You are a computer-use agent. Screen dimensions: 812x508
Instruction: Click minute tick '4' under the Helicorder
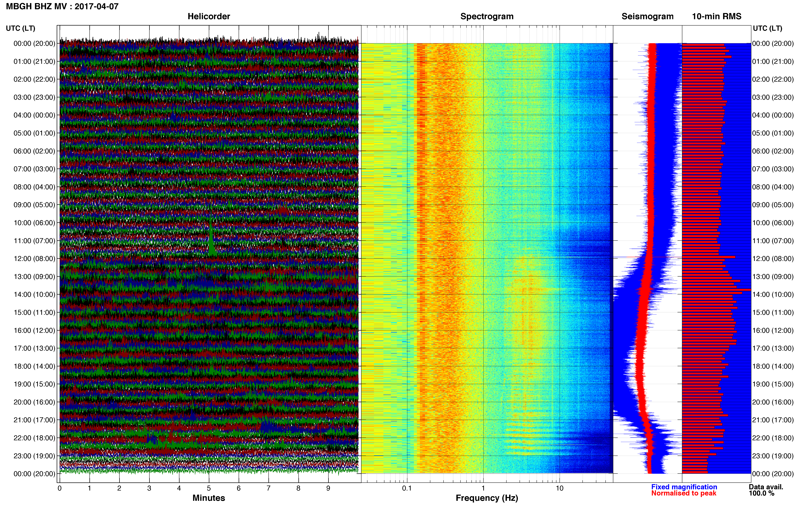point(179,488)
